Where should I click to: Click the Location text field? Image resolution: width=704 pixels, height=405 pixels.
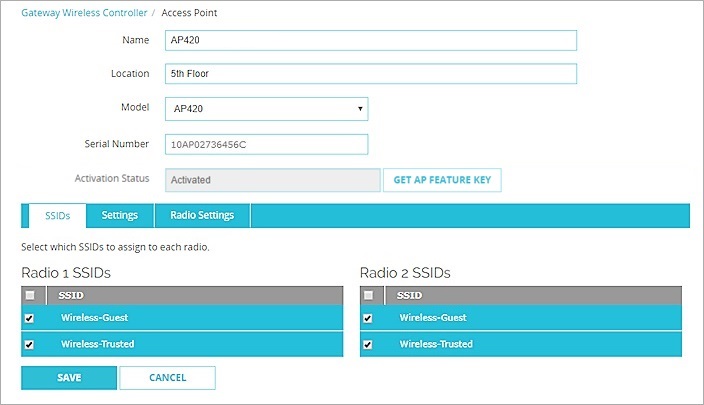370,74
